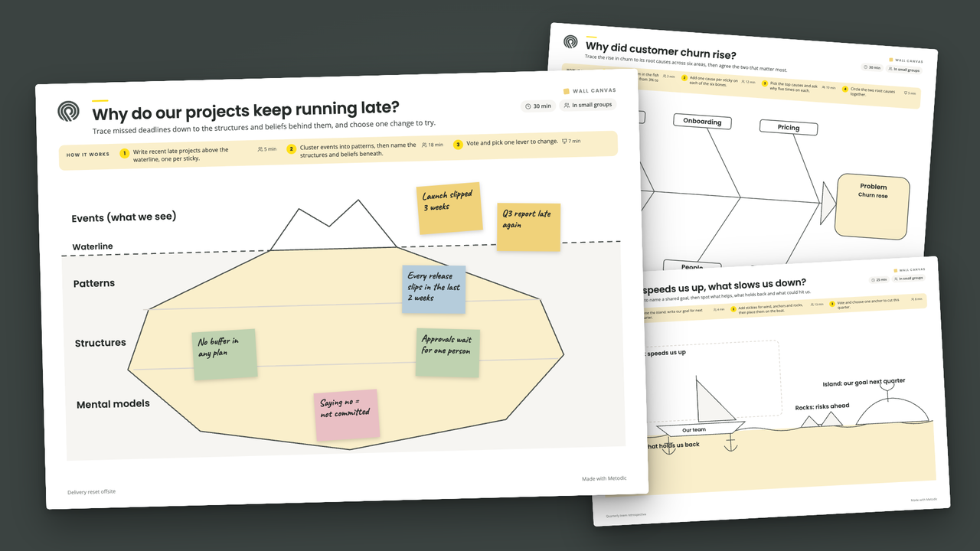Click 'In small groups' badge on the late projects canvas

tap(588, 105)
